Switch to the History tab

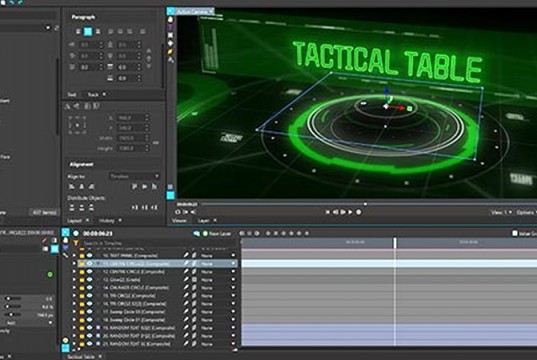click(x=107, y=221)
